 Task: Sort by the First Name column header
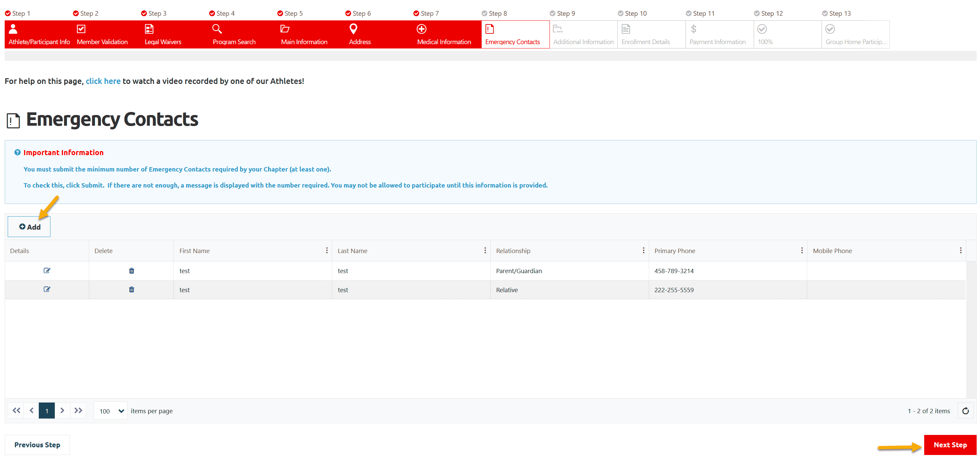pos(195,251)
